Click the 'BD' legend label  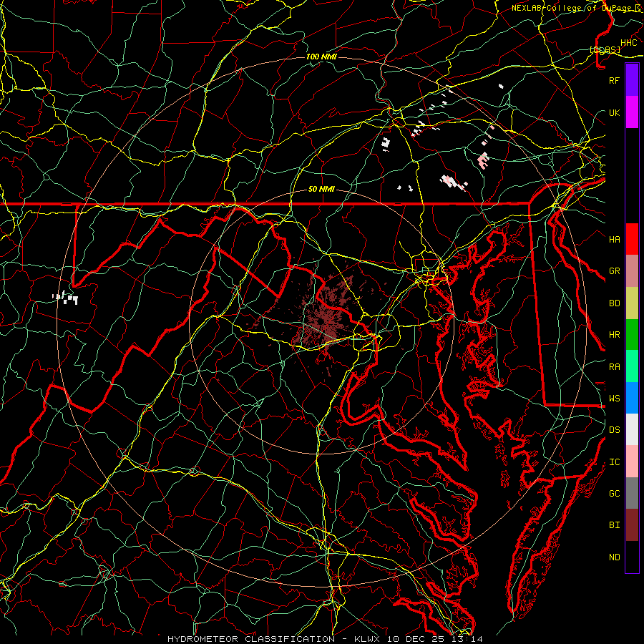614,303
